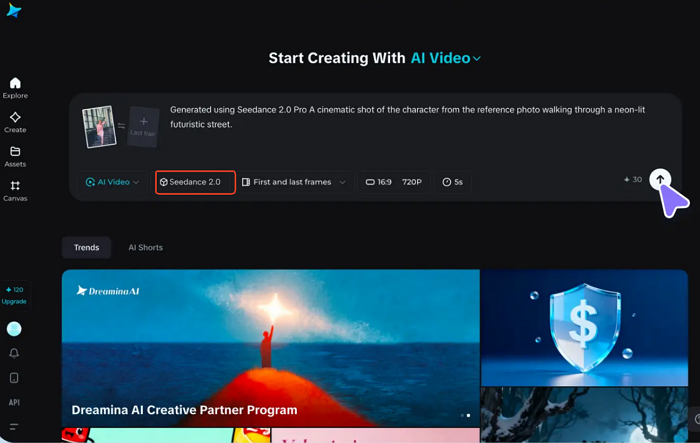Expand the First and last frames dropdown
Viewport: 700px width, 443px height.
(294, 182)
